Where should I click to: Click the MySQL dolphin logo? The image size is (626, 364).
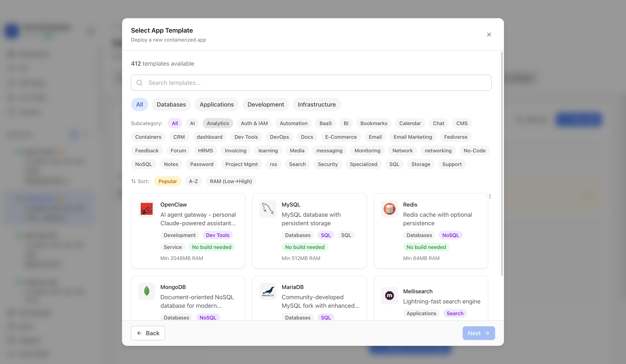coord(268,209)
